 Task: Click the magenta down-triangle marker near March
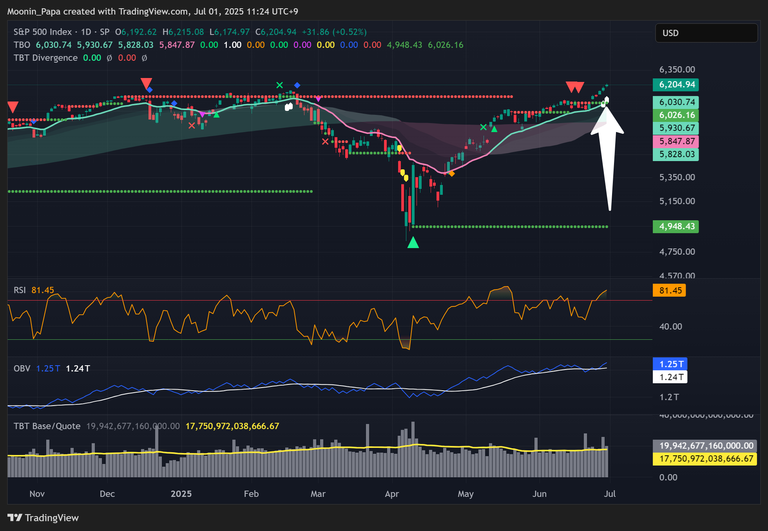click(318, 99)
